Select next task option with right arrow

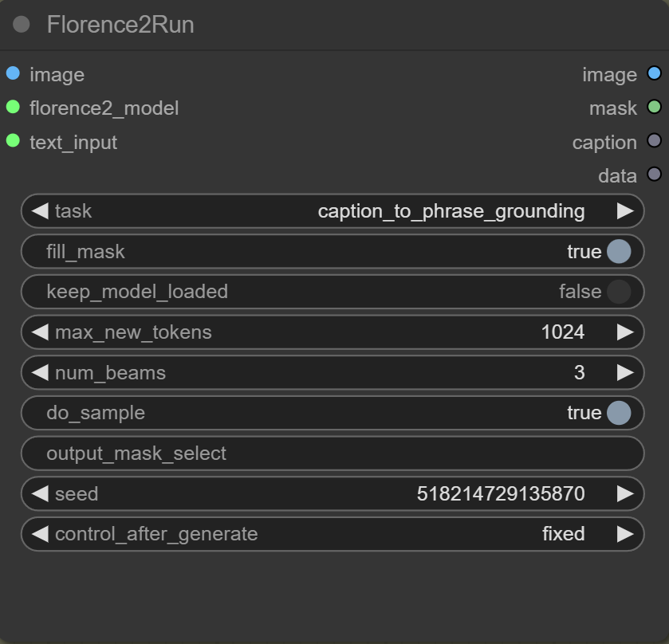(x=625, y=211)
